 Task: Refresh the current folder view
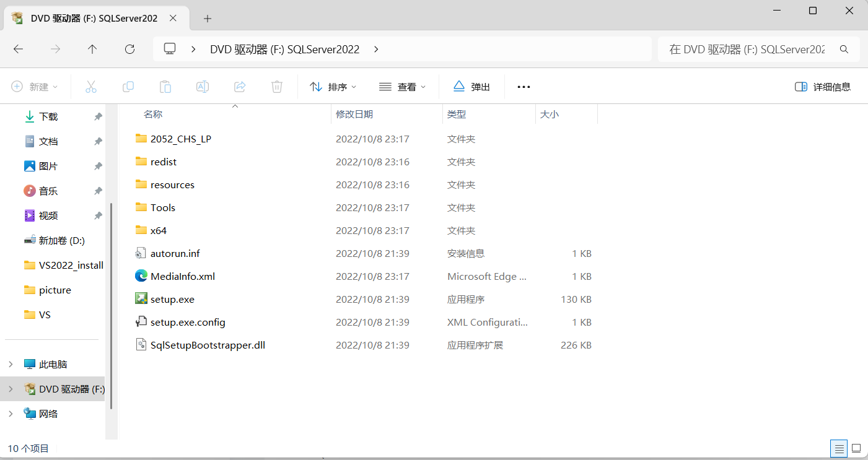(129, 49)
